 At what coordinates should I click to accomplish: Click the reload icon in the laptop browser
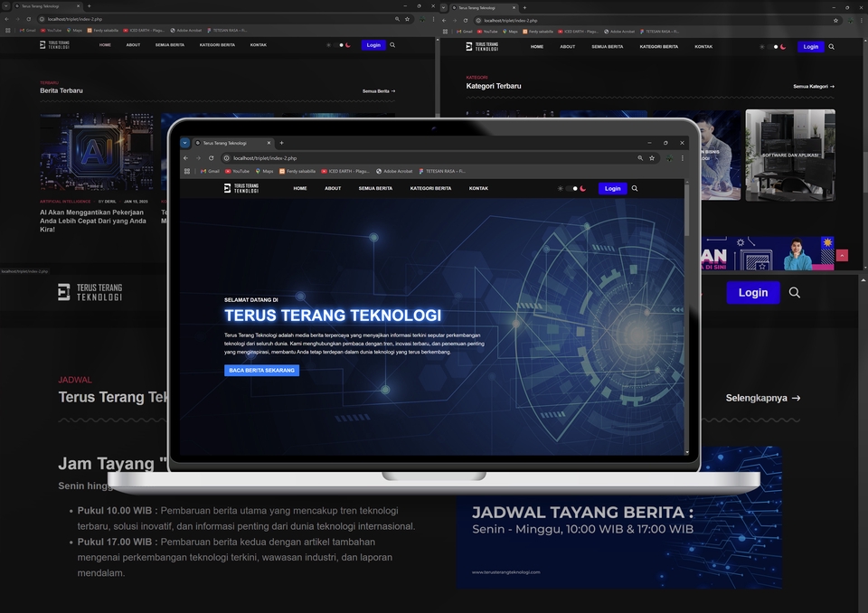coord(211,158)
